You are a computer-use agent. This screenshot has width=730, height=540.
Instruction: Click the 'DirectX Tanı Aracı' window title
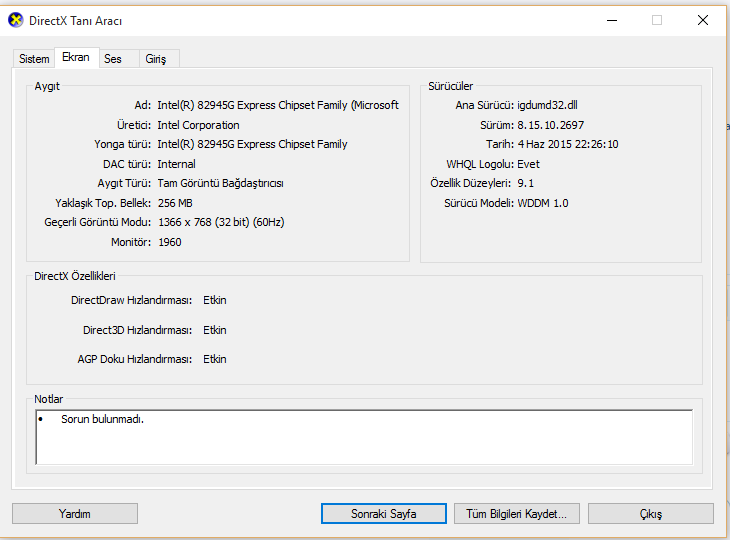pyautogui.click(x=75, y=21)
